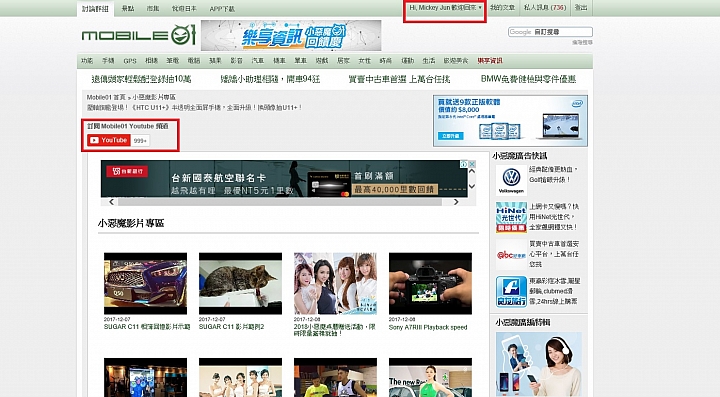The width and height of the screenshot is (720, 397).
Task: Click the right arrow on the banner scrollbar
Action: pyautogui.click(x=456, y=202)
